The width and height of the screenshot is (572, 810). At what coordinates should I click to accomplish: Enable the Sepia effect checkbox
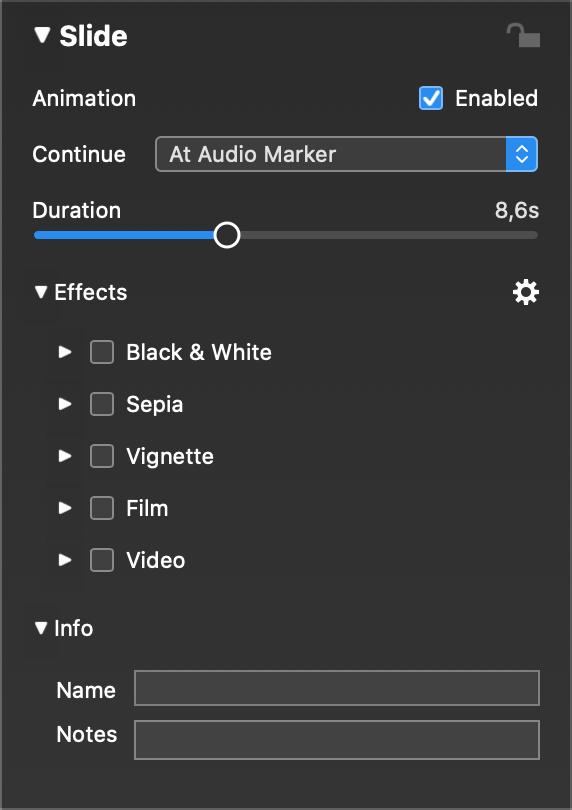pos(102,404)
